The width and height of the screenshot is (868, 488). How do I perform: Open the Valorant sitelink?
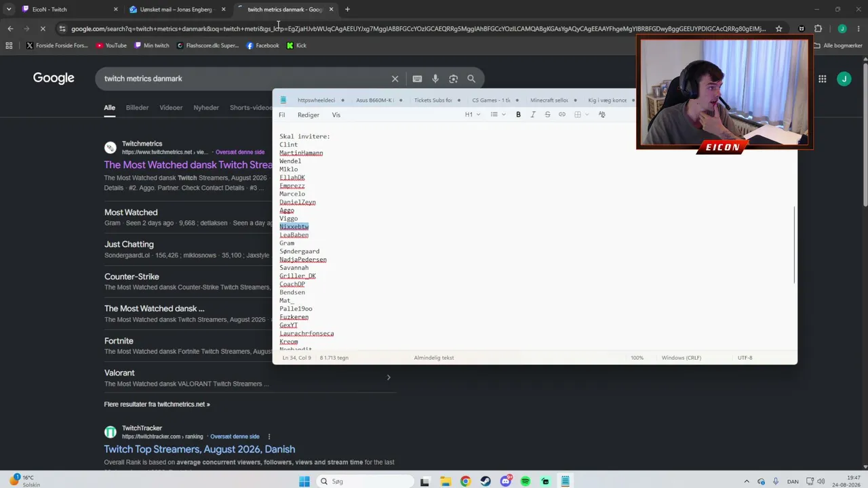119,373
